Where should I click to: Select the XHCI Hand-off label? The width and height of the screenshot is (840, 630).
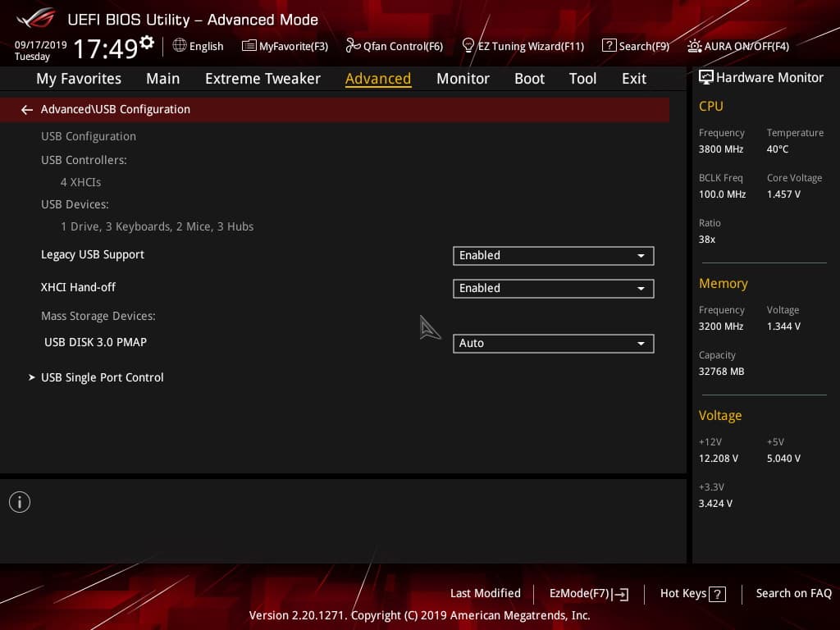78,287
